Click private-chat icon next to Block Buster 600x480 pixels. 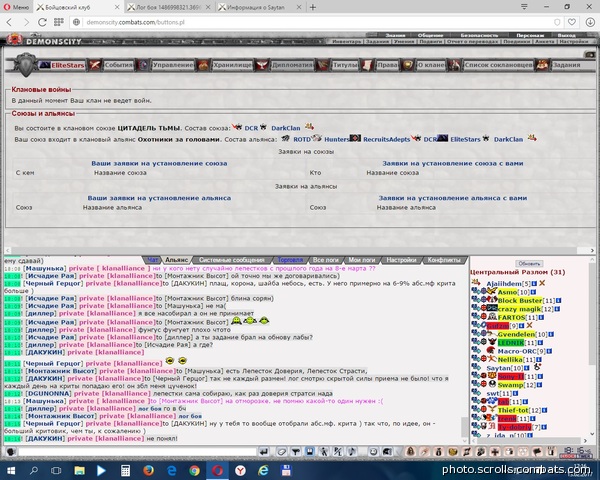(476, 300)
